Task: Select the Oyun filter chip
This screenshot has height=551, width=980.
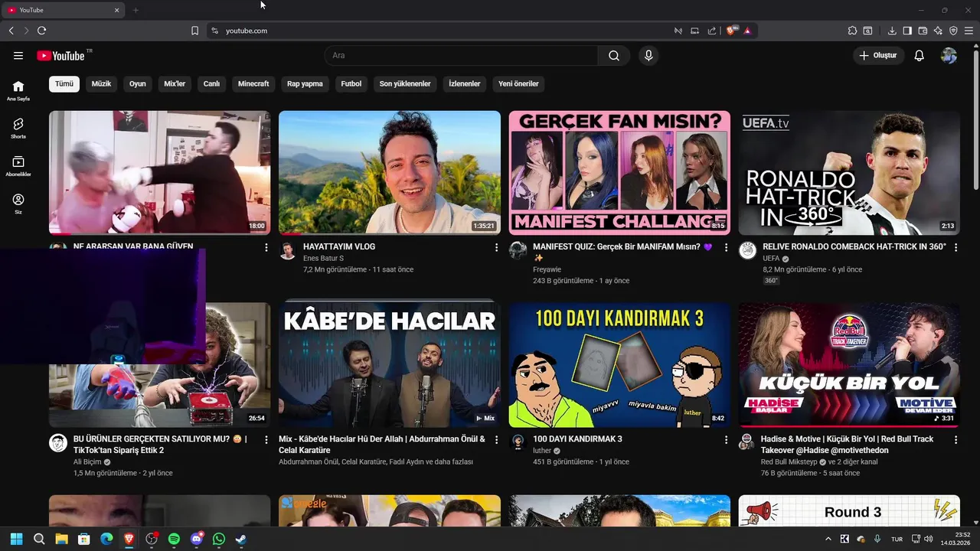Action: (138, 83)
